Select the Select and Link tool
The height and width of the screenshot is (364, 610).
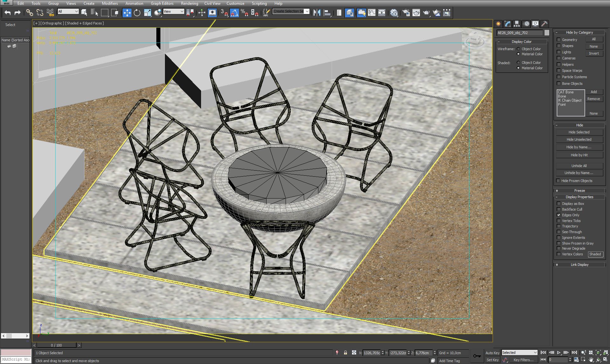[30, 12]
